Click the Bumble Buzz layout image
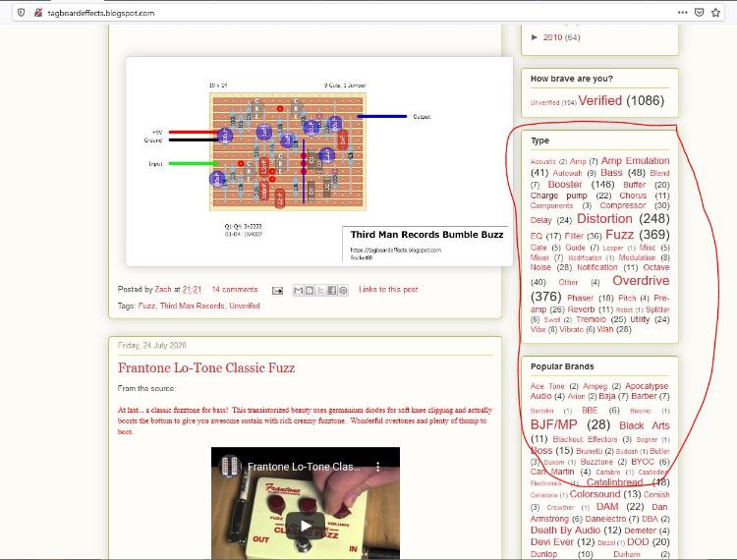The width and height of the screenshot is (737, 560). click(318, 161)
